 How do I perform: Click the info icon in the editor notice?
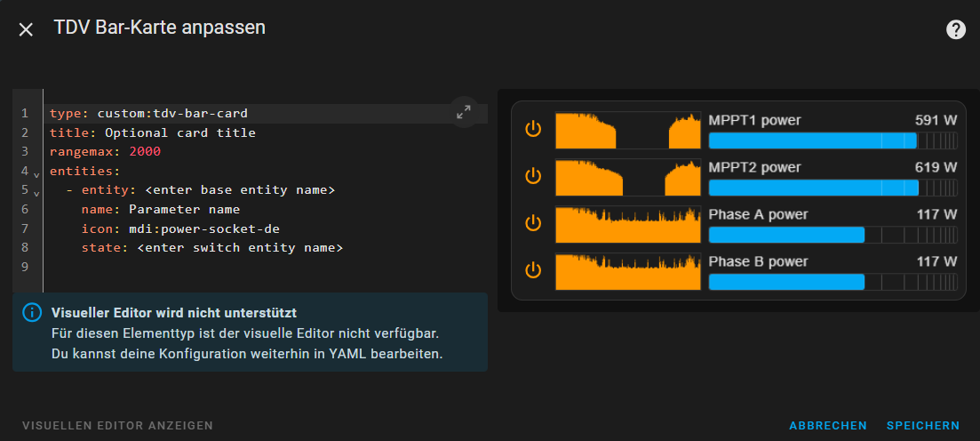[x=32, y=313]
